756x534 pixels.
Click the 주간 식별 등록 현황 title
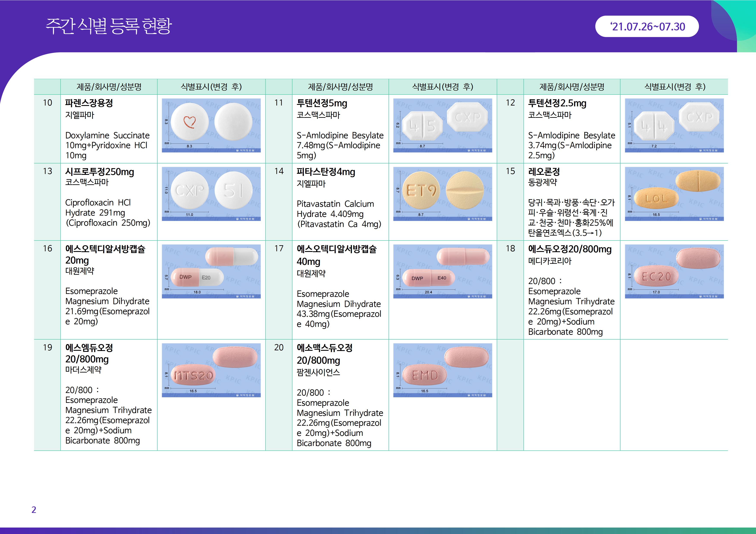click(x=109, y=26)
